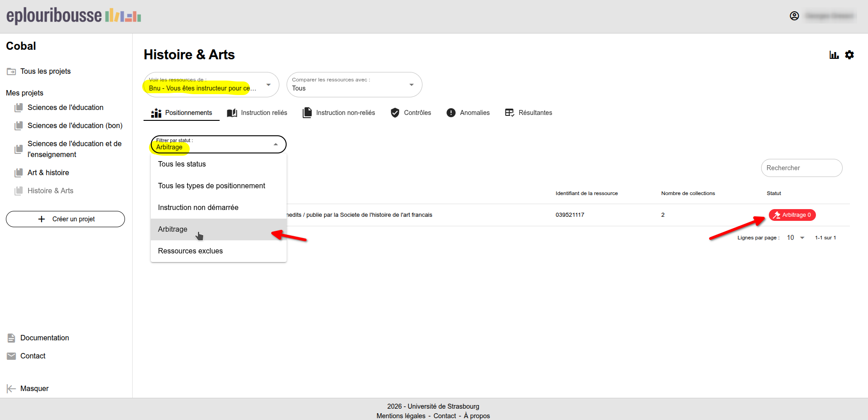This screenshot has width=868, height=420.
Task: Open the Anomalies tab
Action: 468,113
